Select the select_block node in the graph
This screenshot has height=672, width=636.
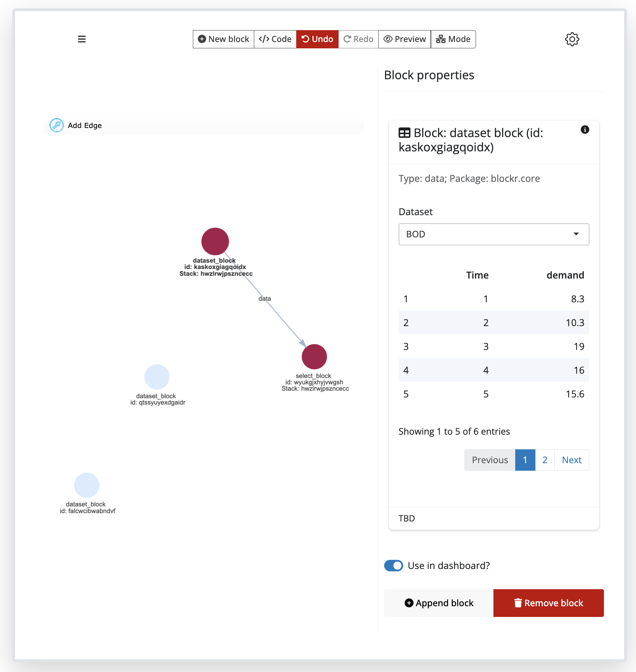(314, 356)
